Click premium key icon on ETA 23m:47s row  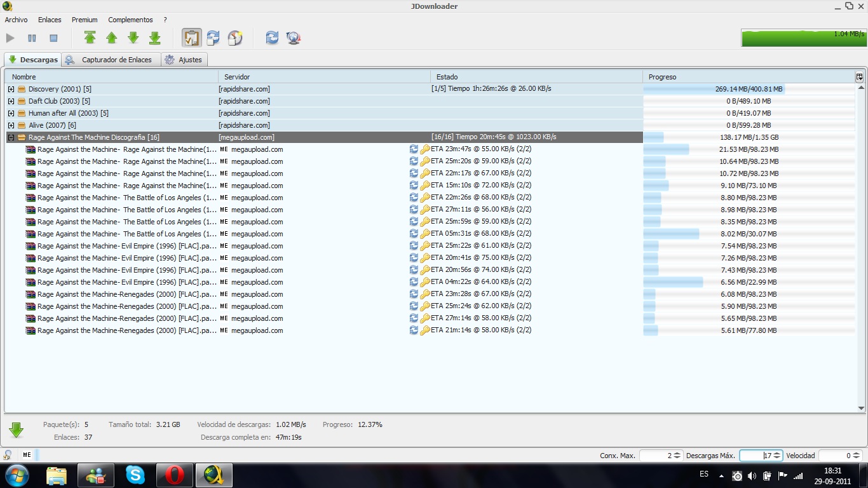tap(425, 150)
